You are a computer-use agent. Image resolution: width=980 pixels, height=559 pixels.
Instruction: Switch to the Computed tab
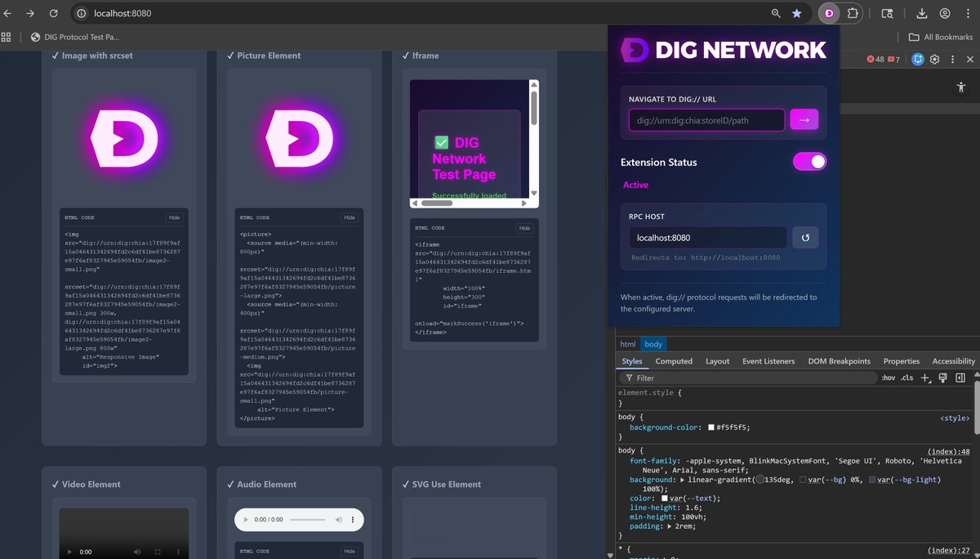674,360
